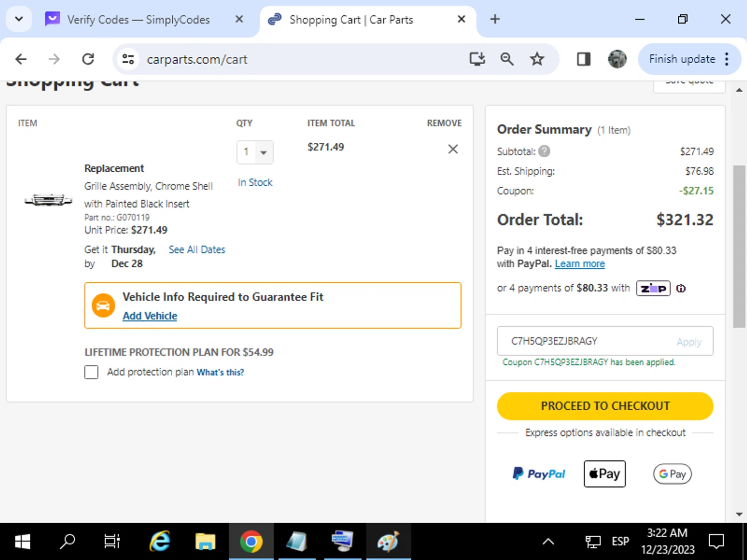Click the page scrollbar down arrow
This screenshot has height=560, width=747.
tap(739, 514)
